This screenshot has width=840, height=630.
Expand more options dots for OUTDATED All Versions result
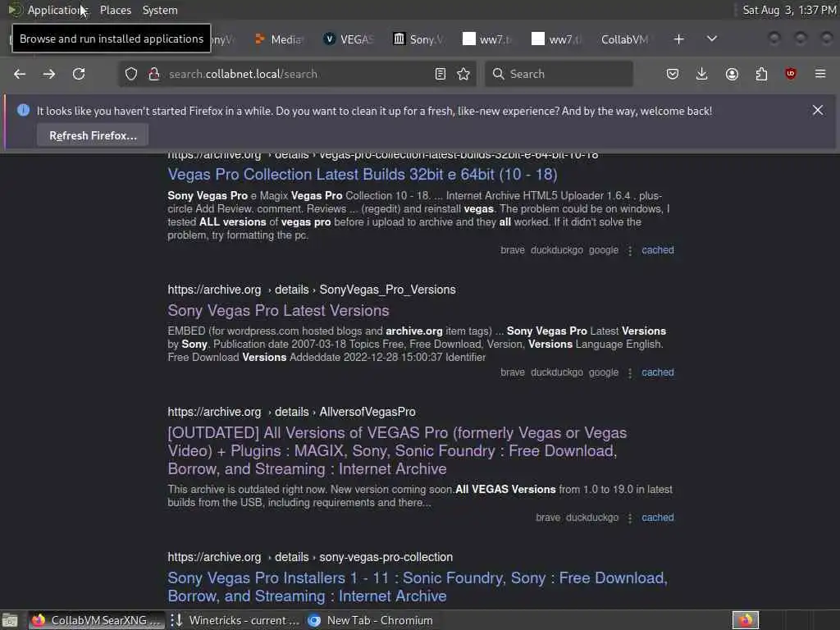coord(630,518)
